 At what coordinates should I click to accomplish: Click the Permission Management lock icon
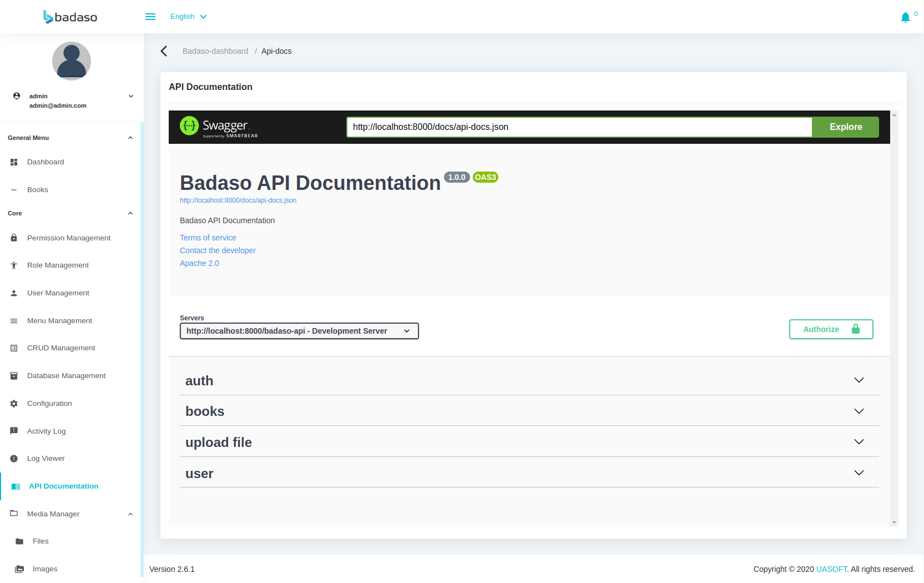[14, 238]
